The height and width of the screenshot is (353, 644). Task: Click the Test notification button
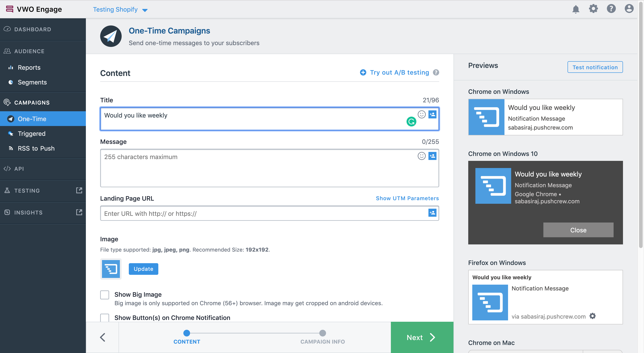(x=595, y=67)
